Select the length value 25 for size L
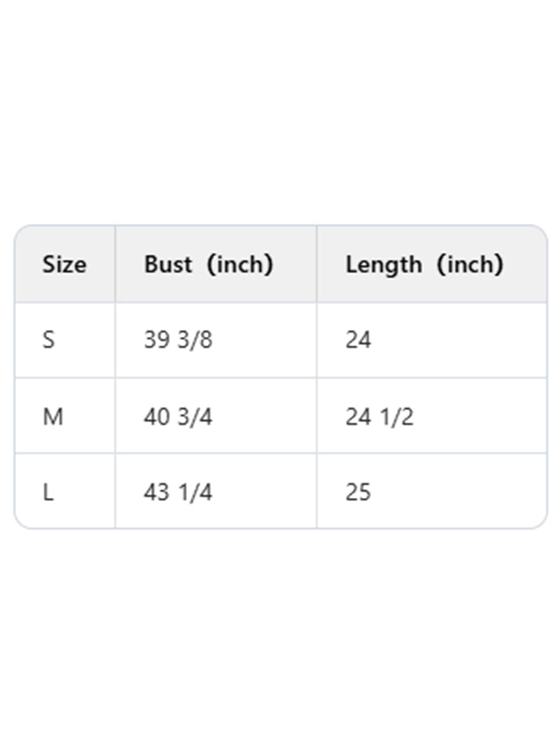Screen dimensions: 560x735 358,492
